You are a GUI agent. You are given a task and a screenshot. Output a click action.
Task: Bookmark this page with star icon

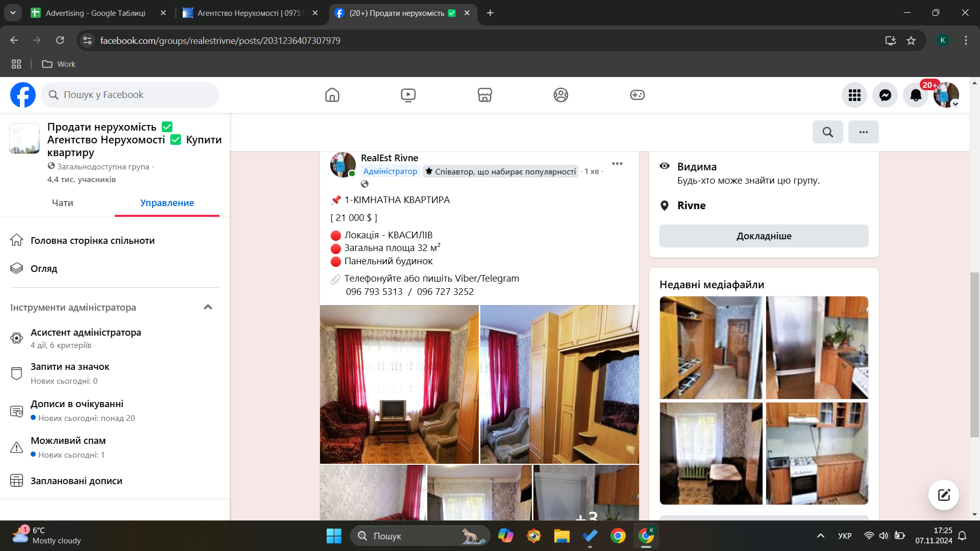[911, 40]
